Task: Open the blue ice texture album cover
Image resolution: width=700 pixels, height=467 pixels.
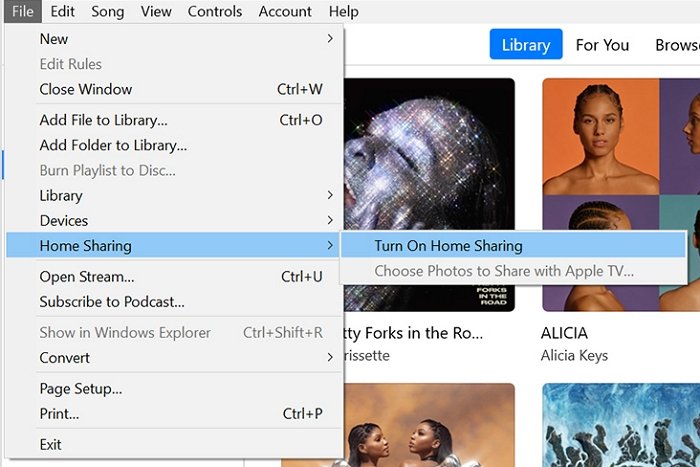Action: tap(621, 425)
